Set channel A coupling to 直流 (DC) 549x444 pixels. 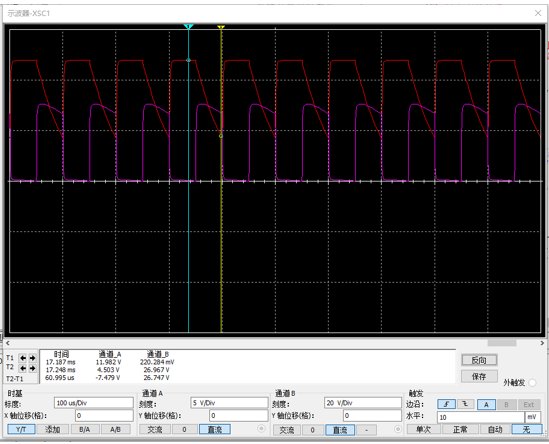click(215, 429)
